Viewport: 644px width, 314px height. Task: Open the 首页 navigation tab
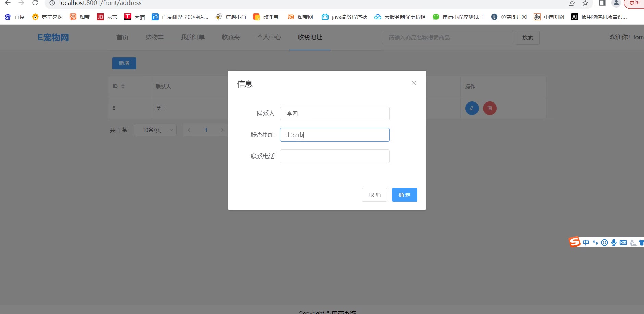click(x=123, y=37)
